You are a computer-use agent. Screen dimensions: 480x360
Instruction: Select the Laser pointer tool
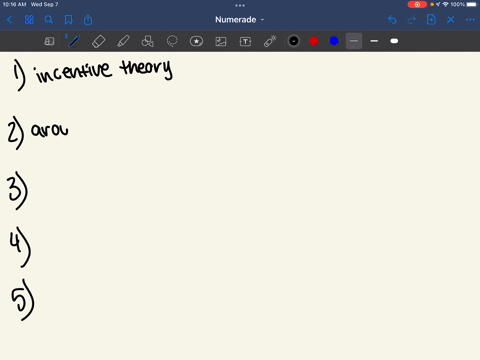[x=270, y=41]
